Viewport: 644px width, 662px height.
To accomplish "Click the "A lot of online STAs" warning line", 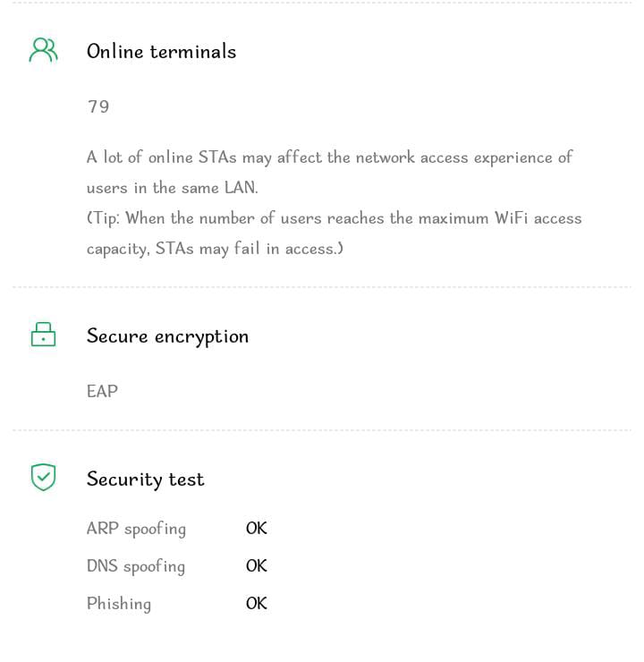I will click(x=329, y=157).
